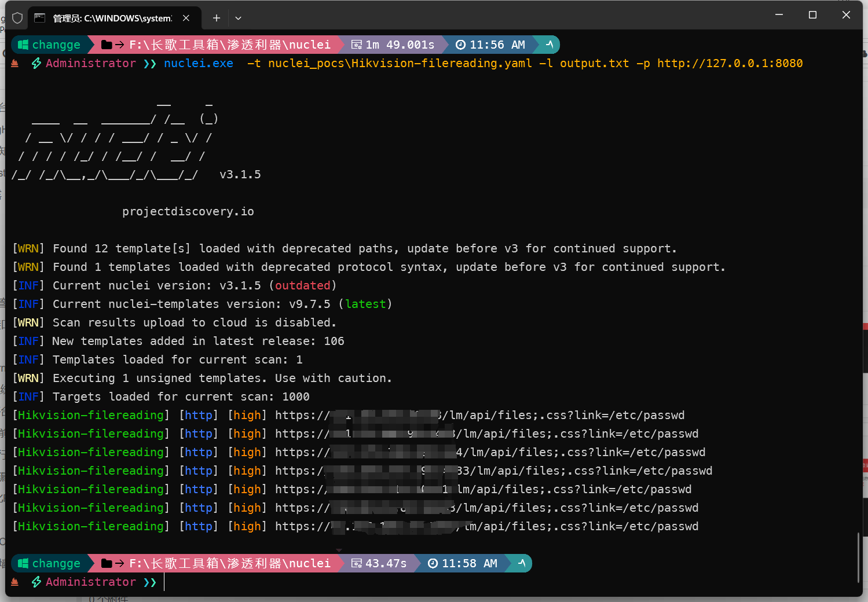Click nuclei.exe in the command line
Image resolution: width=868 pixels, height=602 pixels.
pyautogui.click(x=199, y=63)
